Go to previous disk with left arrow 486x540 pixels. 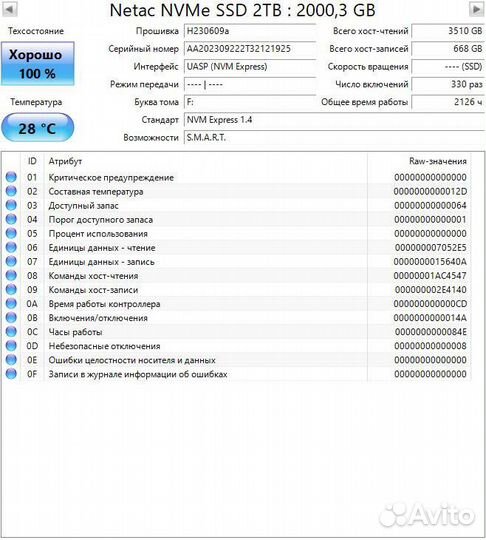pos(10,9)
